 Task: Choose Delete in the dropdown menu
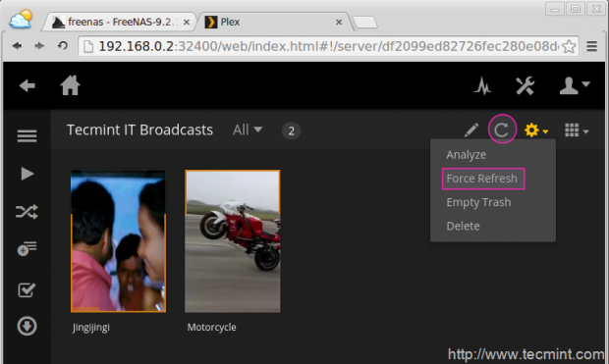point(463,226)
